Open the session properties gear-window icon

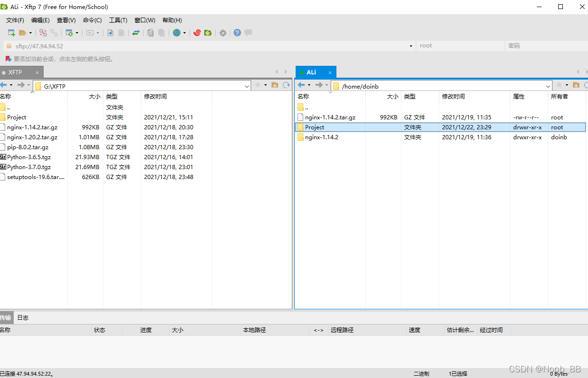tap(69, 33)
